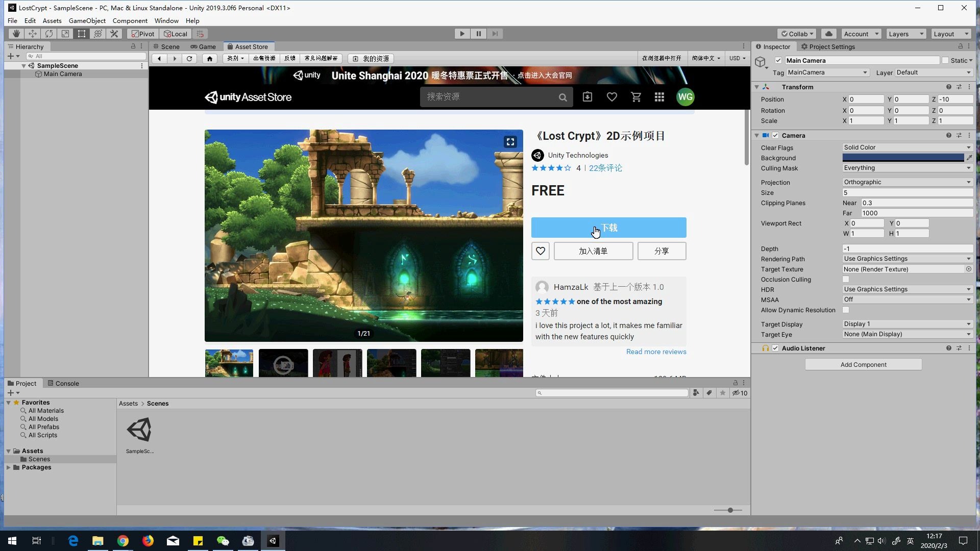Click the 分享 share button
This screenshot has width=980, height=551.
coord(661,251)
